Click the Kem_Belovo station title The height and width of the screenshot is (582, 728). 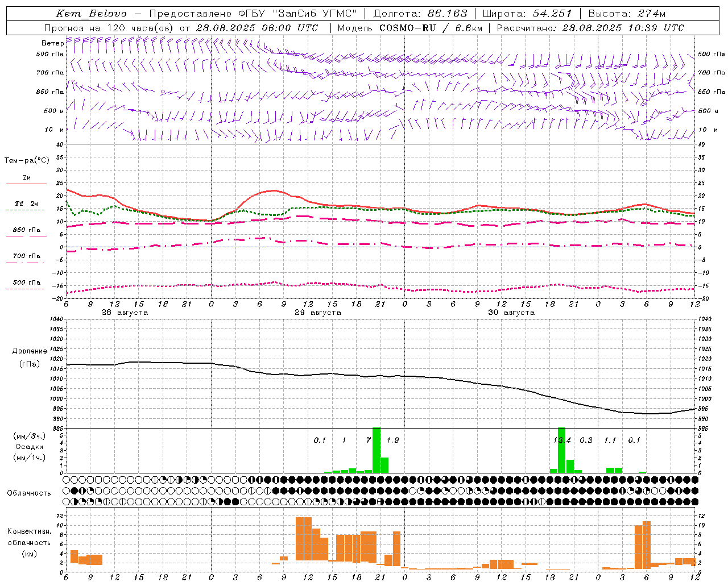(x=92, y=14)
